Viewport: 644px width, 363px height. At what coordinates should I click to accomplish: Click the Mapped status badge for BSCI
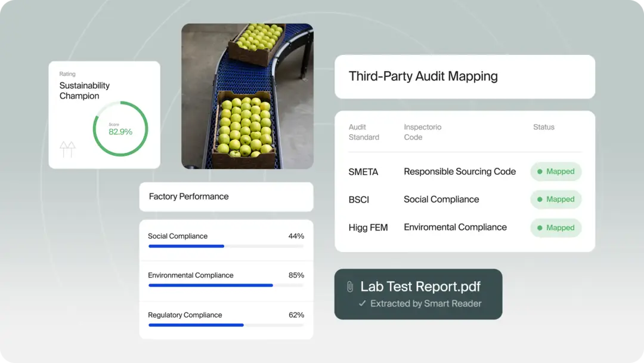(556, 199)
